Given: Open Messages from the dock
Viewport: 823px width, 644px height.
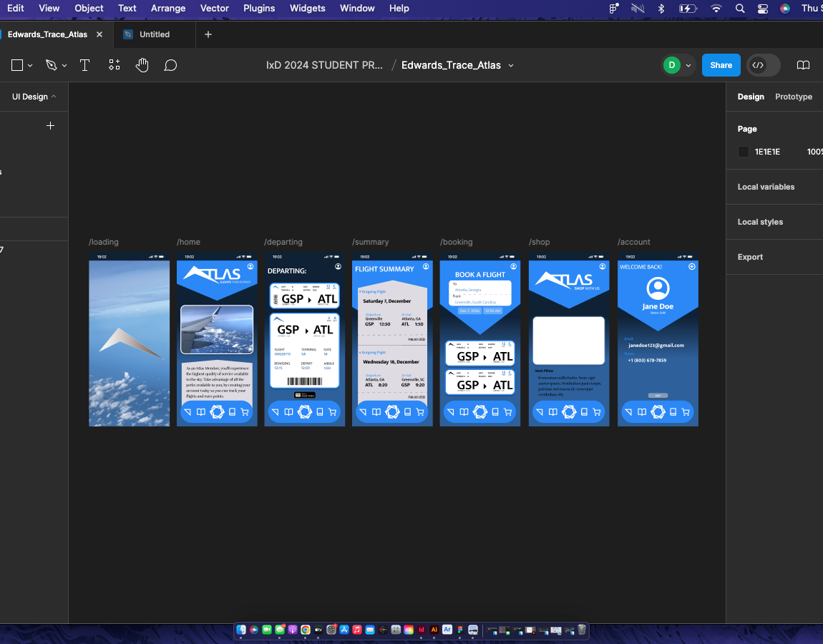Looking at the screenshot, I should 280,629.
